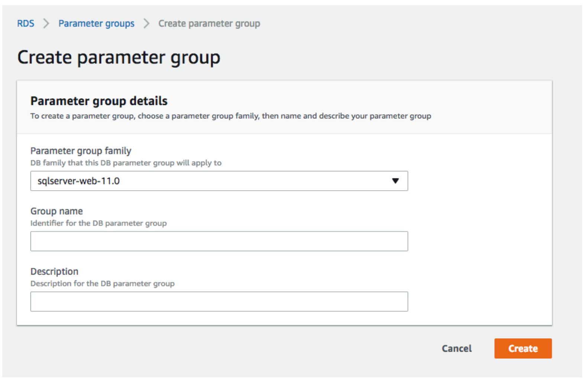
Task: Click the 'Parameter group details' section header
Action: point(99,101)
